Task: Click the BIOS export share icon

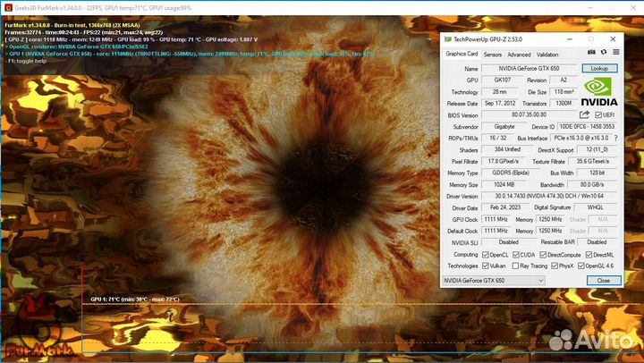Action: point(584,114)
